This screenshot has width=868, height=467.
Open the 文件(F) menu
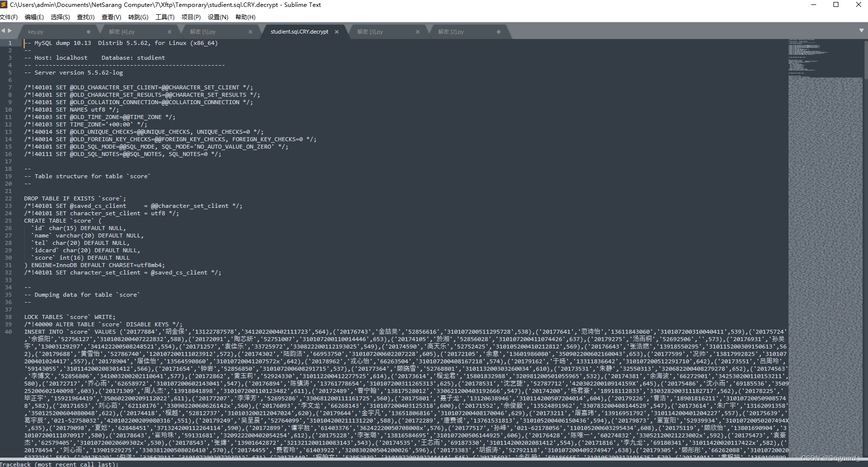(x=9, y=17)
